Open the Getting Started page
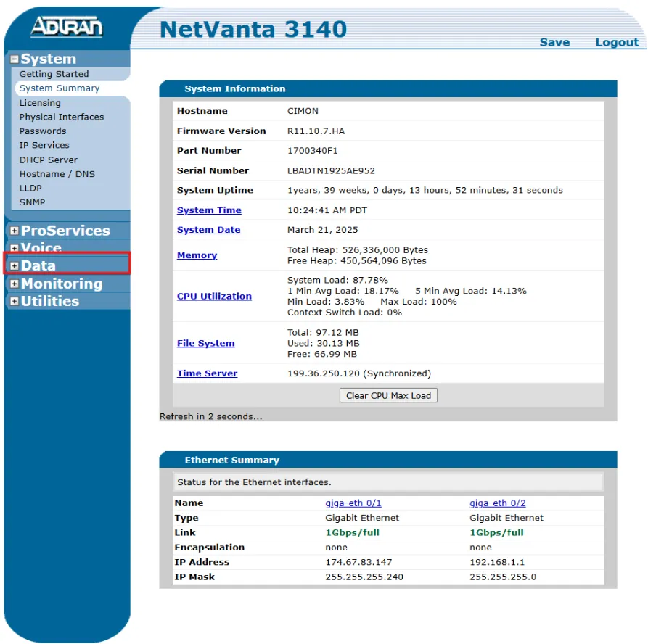The height and width of the screenshot is (644, 648). 54,74
